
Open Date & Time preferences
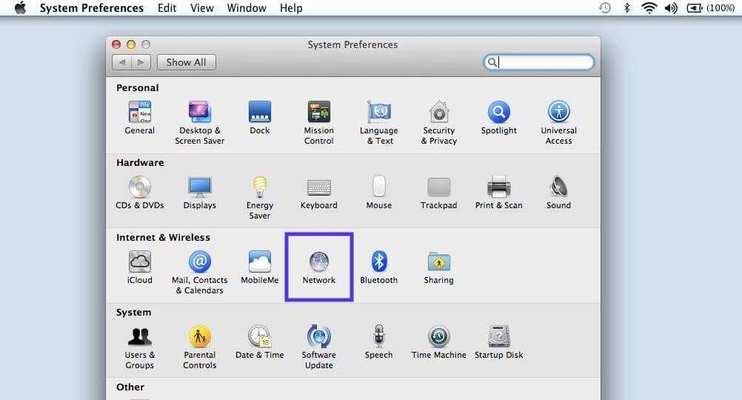point(260,342)
